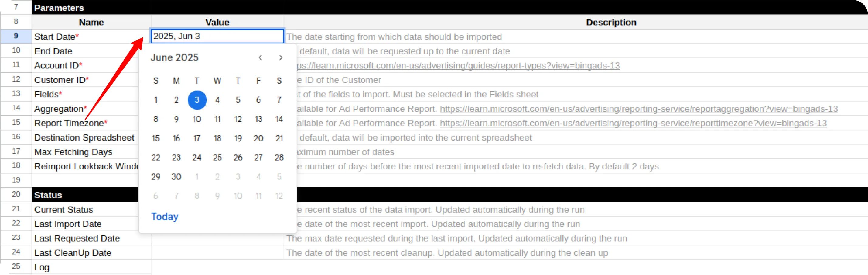Pick June 15 in the date picker
Image resolution: width=868 pixels, height=275 pixels.
pos(156,138)
